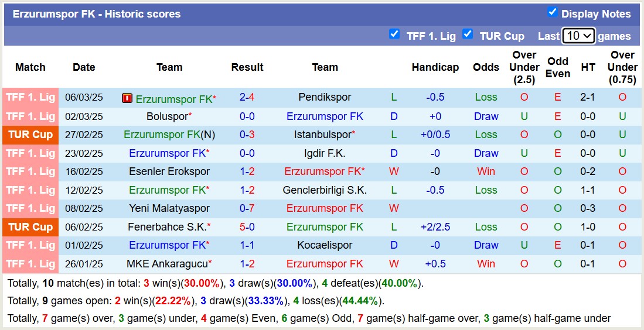Click TUR Cup label on 06/02/25 row

(30, 227)
